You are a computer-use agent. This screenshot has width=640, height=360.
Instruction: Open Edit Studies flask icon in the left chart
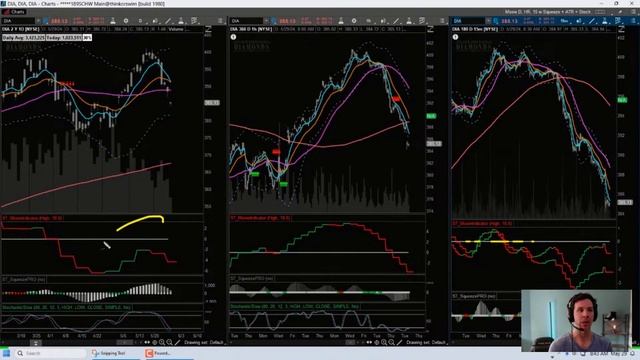pos(181,21)
